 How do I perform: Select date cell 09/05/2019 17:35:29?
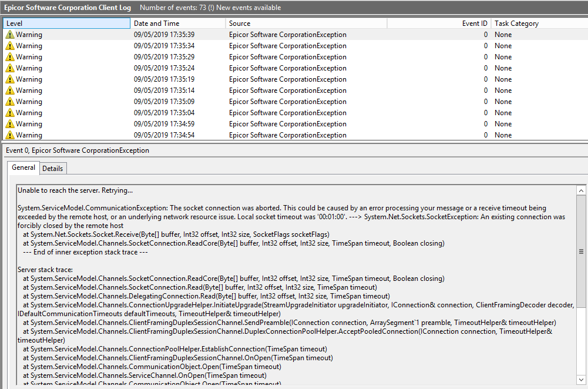(164, 57)
